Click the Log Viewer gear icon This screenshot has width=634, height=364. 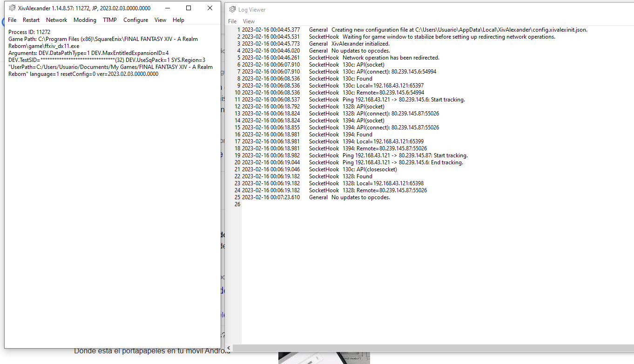(x=232, y=9)
